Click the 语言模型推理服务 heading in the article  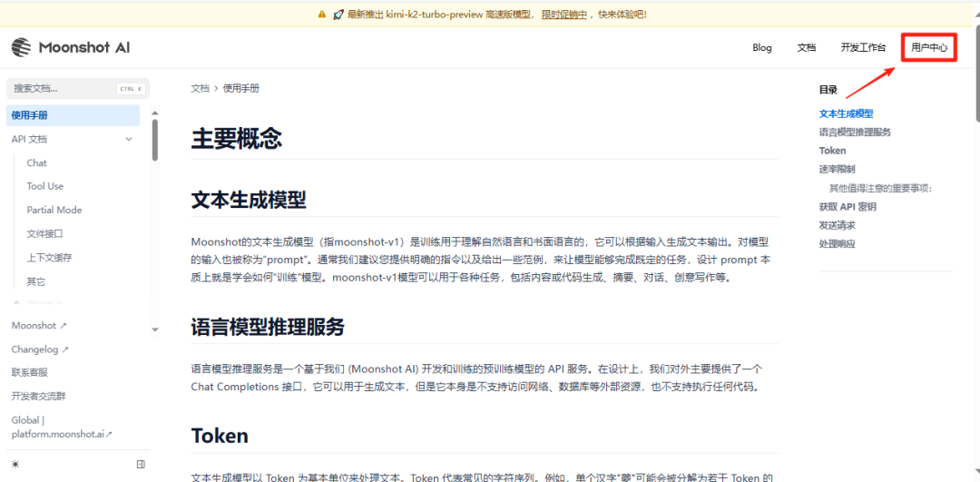click(x=268, y=327)
